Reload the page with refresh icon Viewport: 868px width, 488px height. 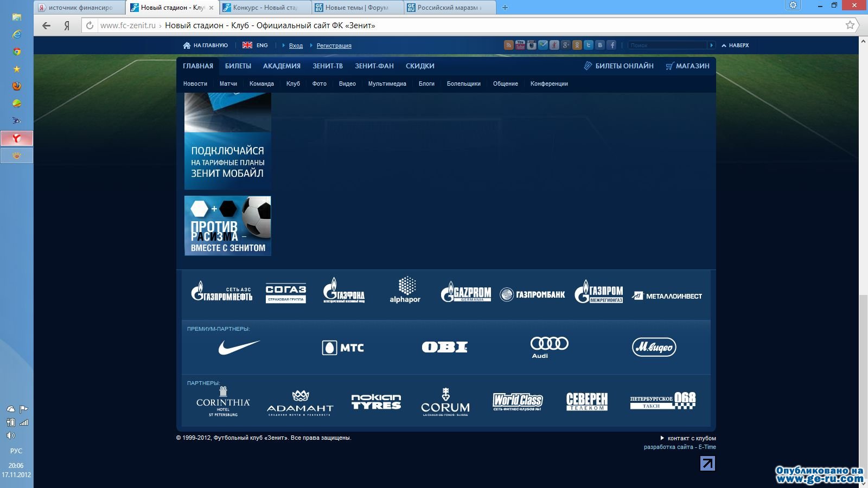[x=90, y=25]
